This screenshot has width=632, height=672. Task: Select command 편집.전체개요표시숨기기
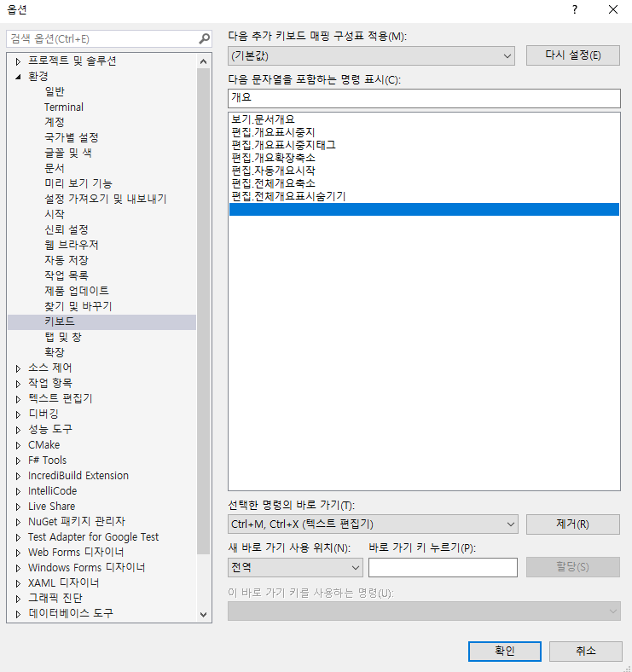[288, 196]
